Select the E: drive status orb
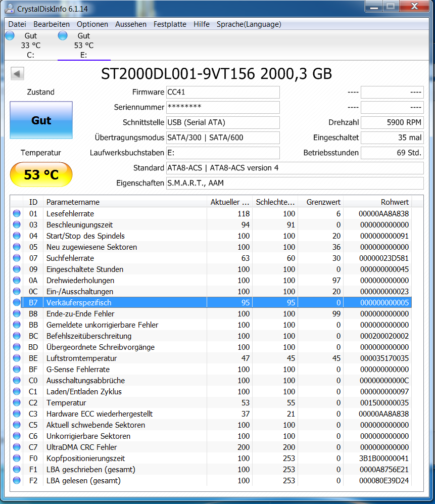Image resolution: width=435 pixels, height=504 pixels. tap(63, 35)
